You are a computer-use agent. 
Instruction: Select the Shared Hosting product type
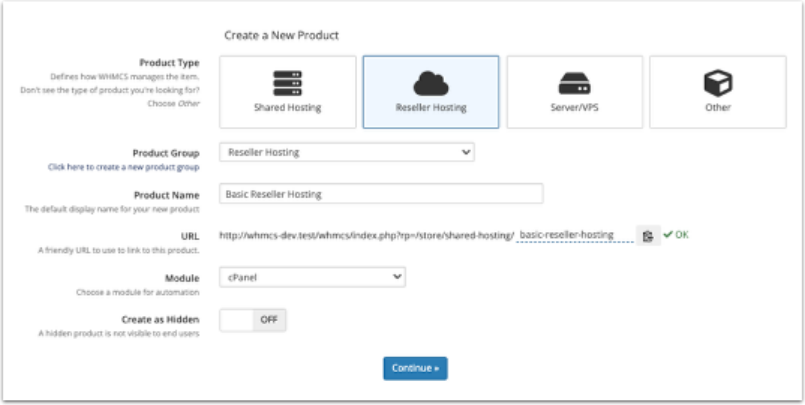click(x=288, y=92)
